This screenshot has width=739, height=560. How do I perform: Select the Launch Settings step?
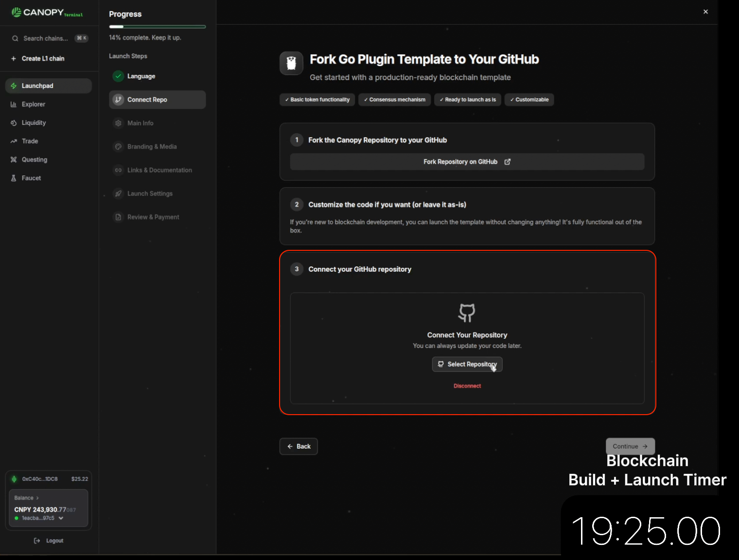(x=157, y=193)
